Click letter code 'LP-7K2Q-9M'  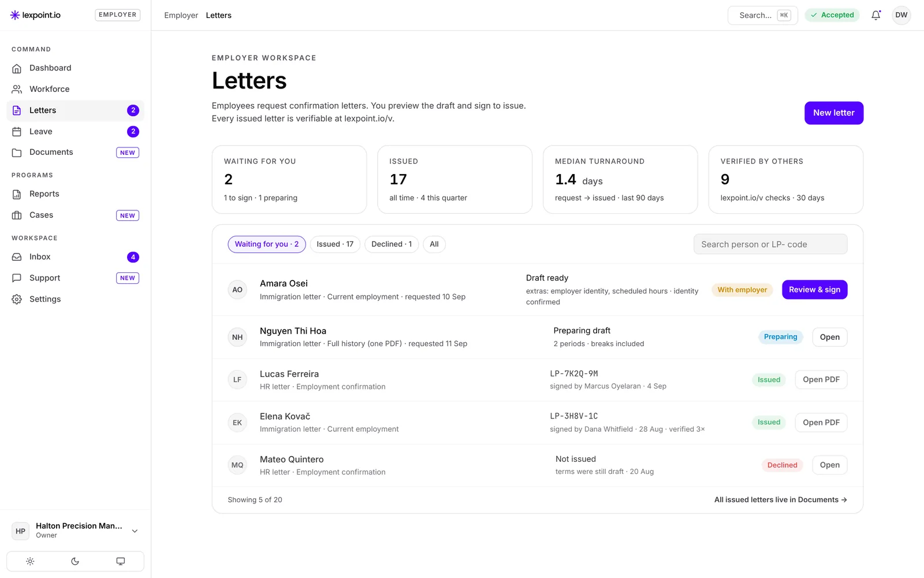[573, 374]
